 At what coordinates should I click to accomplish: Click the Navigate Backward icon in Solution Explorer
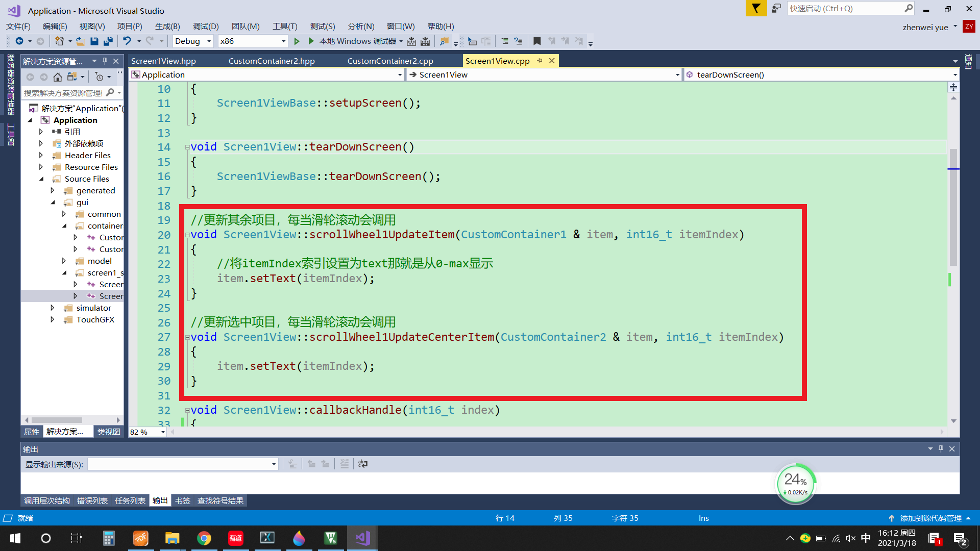[30, 77]
